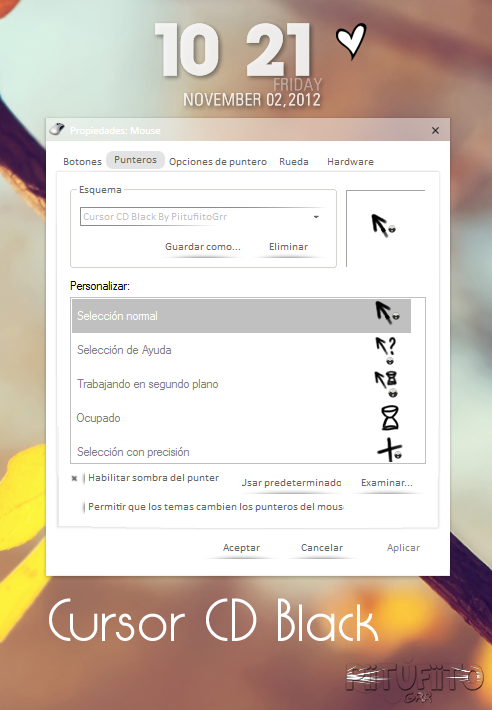Close the Propiedades: Mouse window
The height and width of the screenshot is (710, 492).
point(435,130)
